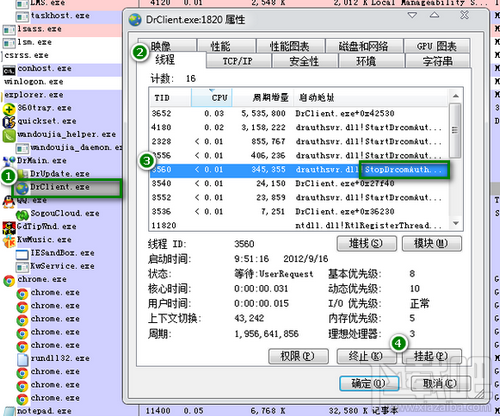Click the 权限(P) button
This screenshot has height=417, width=500.
[298, 356]
